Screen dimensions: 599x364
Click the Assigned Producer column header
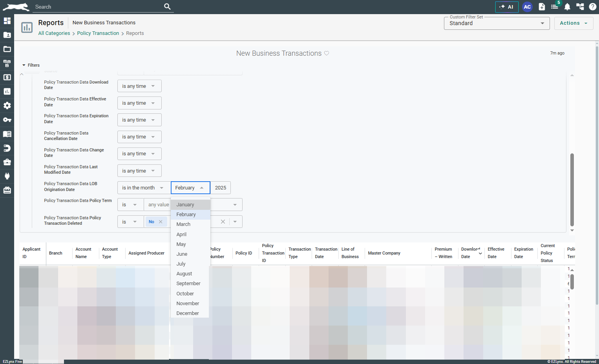point(146,253)
